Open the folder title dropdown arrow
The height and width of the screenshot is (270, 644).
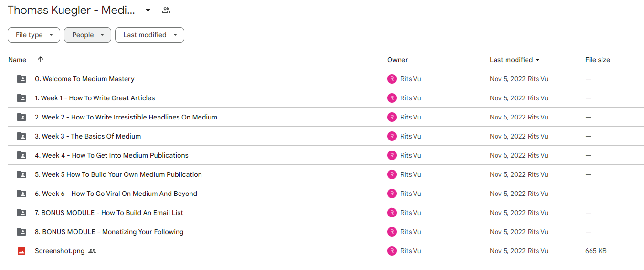pos(148,10)
